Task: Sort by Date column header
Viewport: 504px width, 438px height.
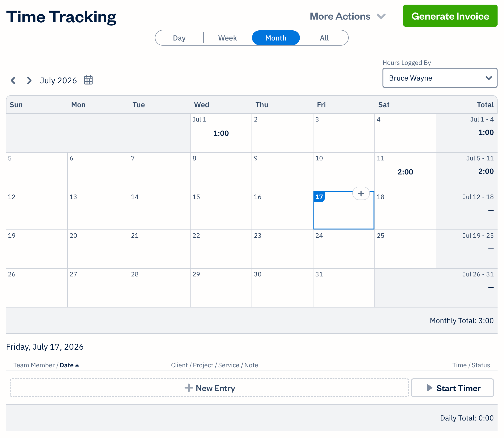Action: point(70,365)
